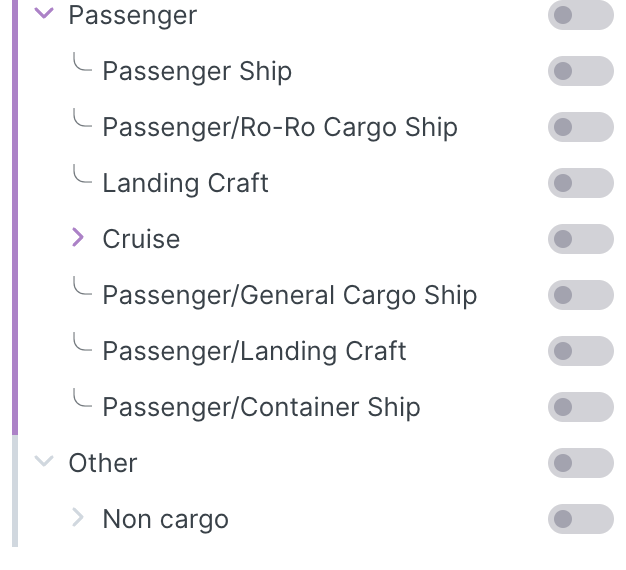The image size is (626, 570).
Task: Turn on Passenger/Landing Craft switch
Action: tap(580, 352)
